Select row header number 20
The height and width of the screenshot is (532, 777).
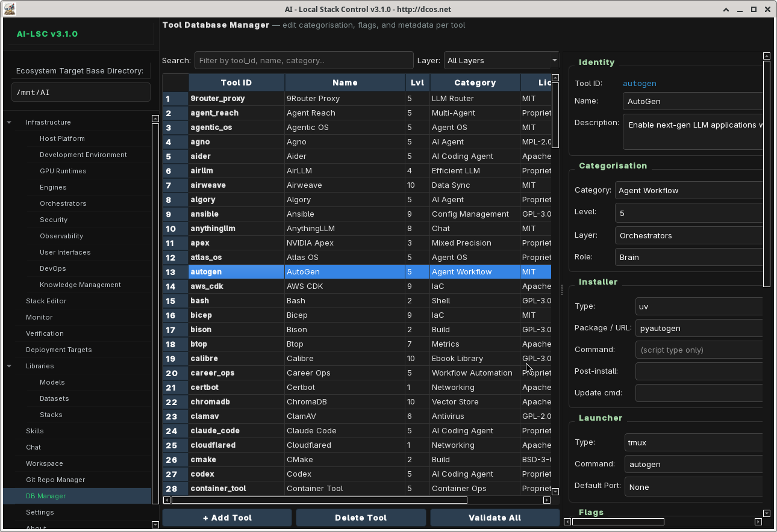click(x=175, y=373)
